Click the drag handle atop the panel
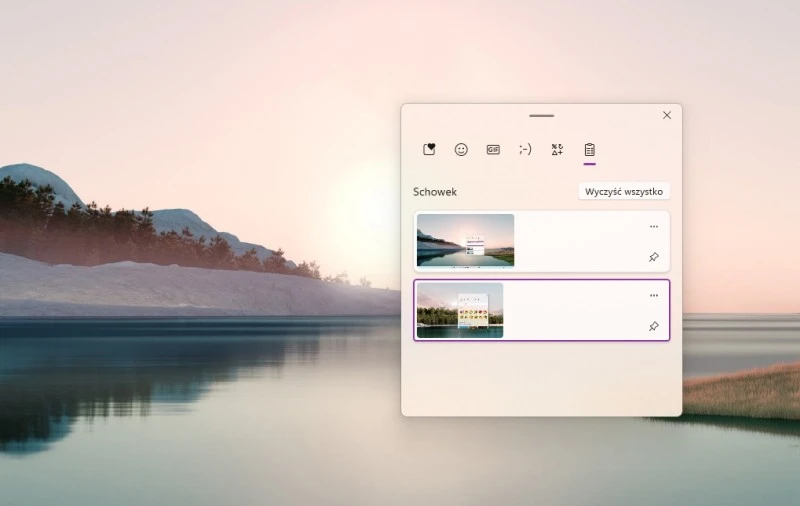Image resolution: width=800 pixels, height=506 pixels. pos(541,116)
